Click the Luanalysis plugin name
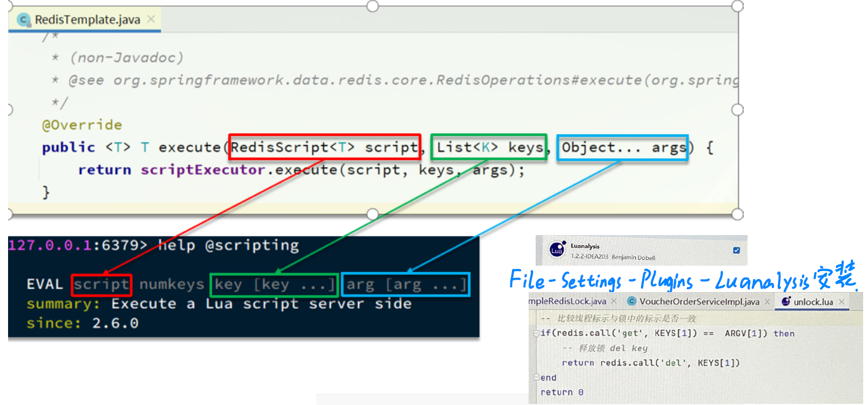868x405 pixels. coord(585,246)
